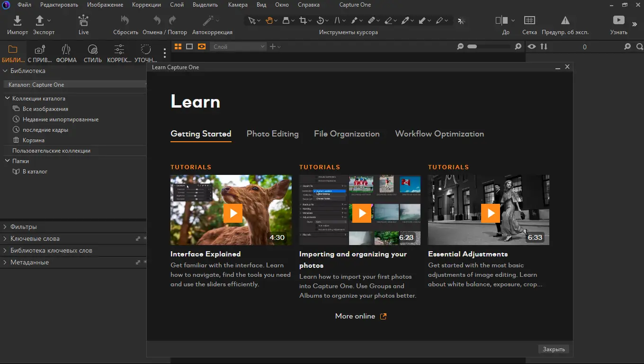
Task: Click the Learn (Узнать) video icon
Action: coord(618,20)
